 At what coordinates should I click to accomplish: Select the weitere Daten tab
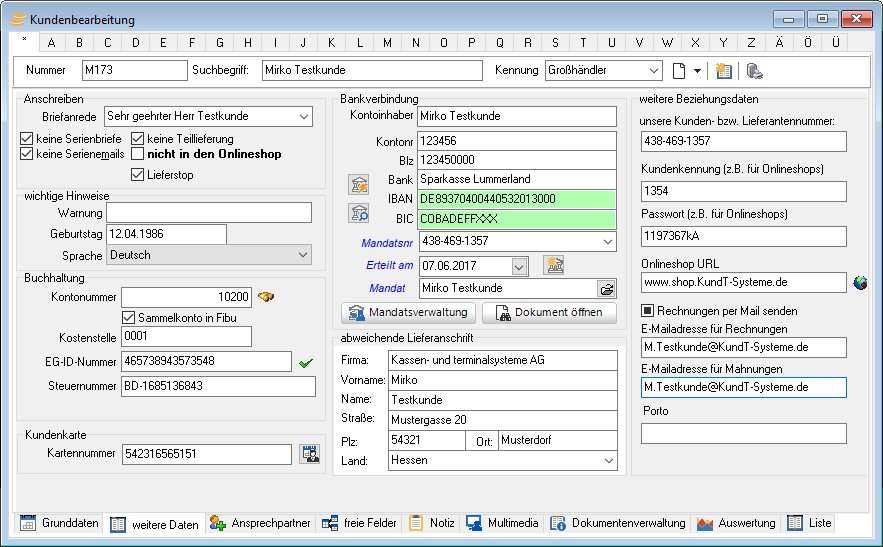click(154, 524)
